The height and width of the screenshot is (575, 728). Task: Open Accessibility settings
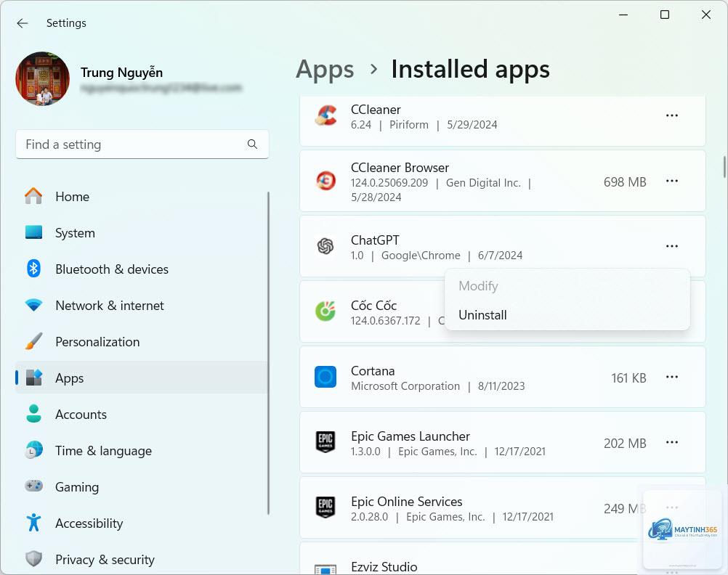(x=141, y=523)
